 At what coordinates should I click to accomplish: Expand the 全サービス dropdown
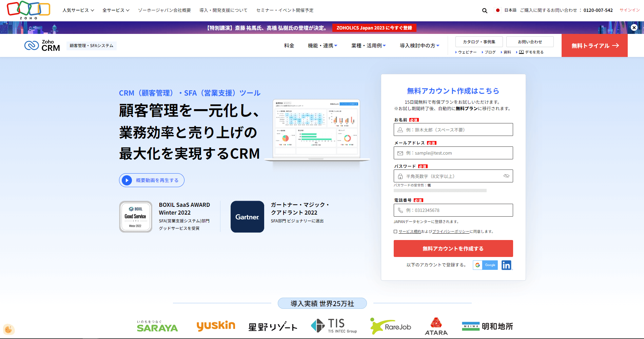click(116, 10)
